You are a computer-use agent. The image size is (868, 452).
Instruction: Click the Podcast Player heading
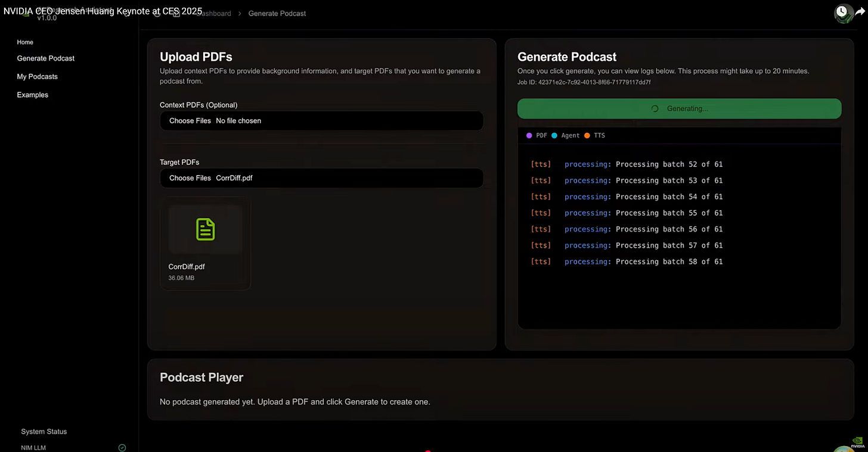[x=201, y=378]
